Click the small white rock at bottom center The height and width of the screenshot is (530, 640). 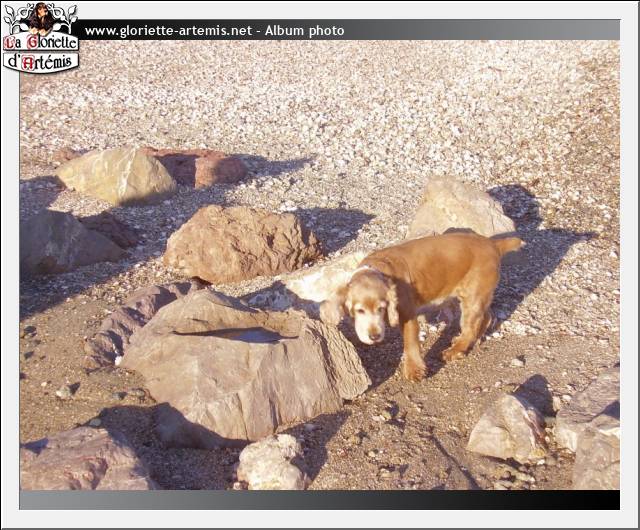[271, 463]
